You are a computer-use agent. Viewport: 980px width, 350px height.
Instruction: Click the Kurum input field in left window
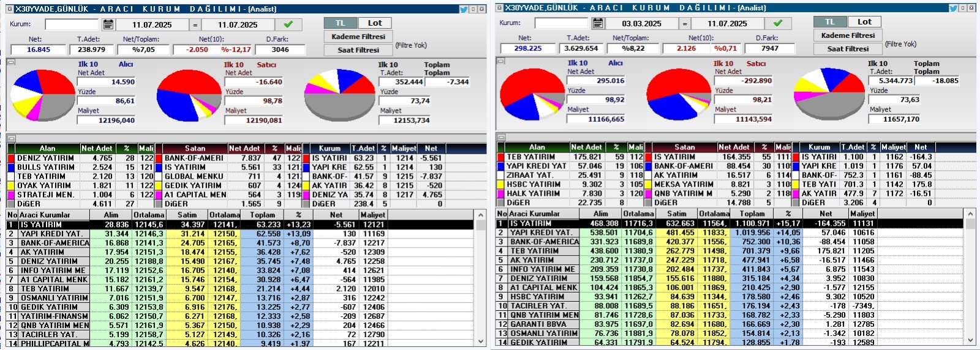tap(71, 25)
